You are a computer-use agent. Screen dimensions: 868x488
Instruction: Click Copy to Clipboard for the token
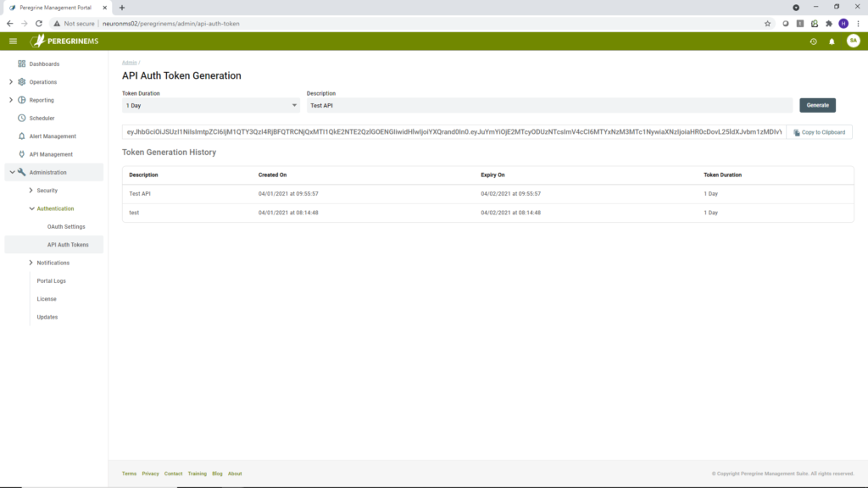tap(820, 131)
